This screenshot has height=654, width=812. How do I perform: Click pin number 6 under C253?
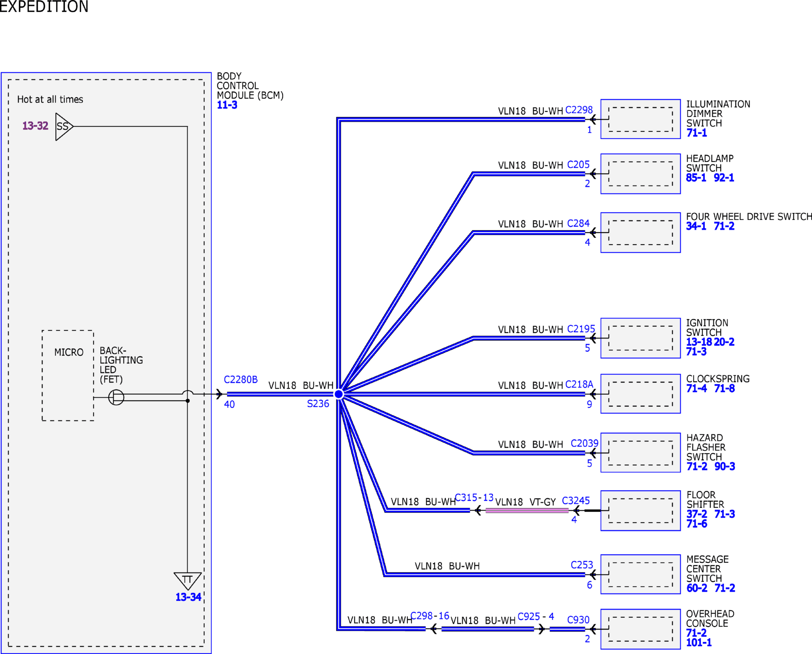(589, 585)
